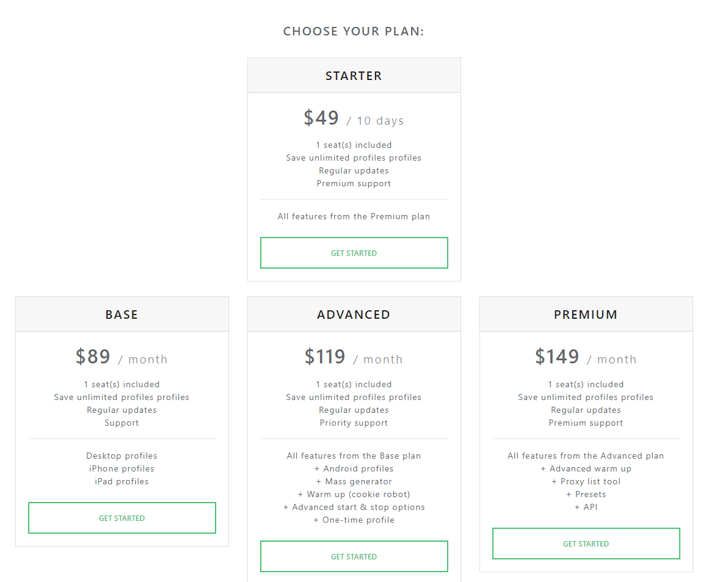Viewport: 728px width, 582px height.
Task: Click "+ One-time profile" in Advanced plan
Action: coord(354,520)
